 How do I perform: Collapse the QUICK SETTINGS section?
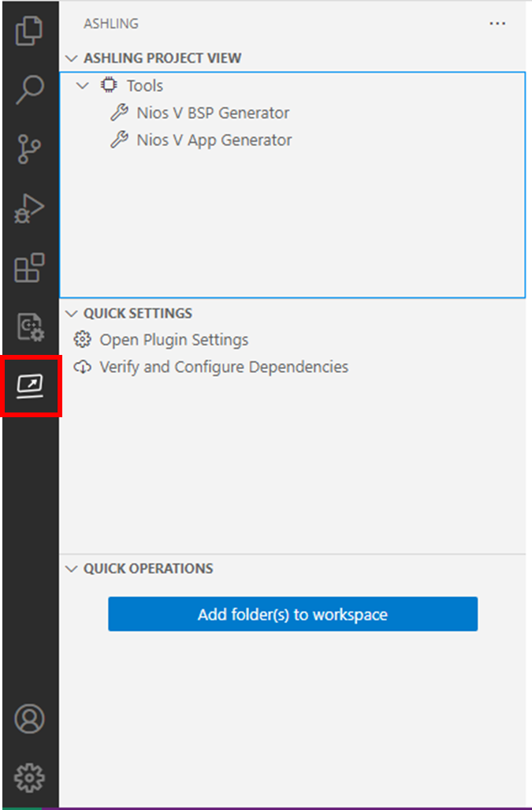[x=71, y=313]
